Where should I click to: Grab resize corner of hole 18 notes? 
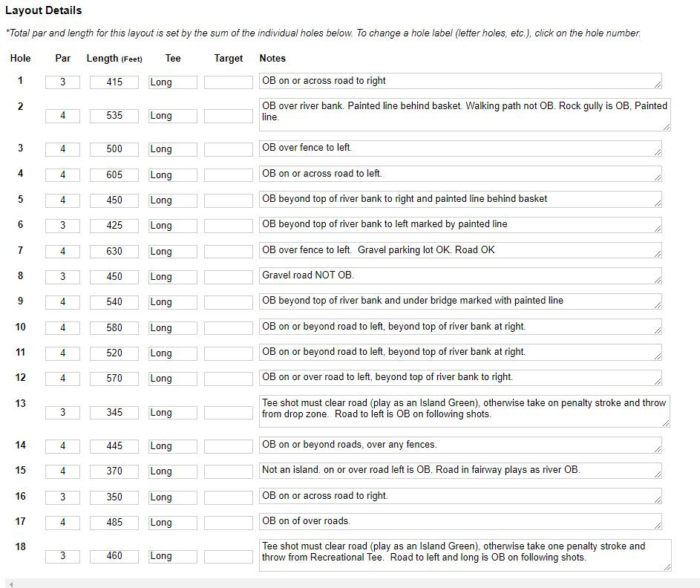pyautogui.click(x=666, y=566)
